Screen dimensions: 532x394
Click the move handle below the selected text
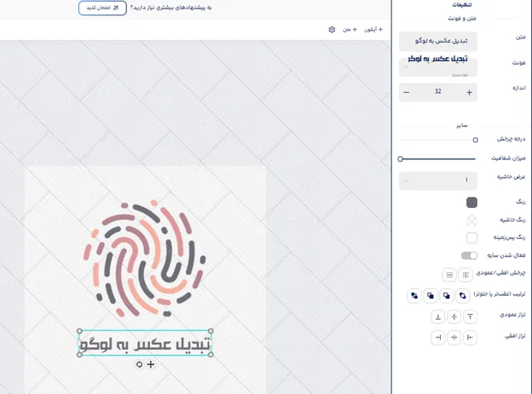[151, 364]
